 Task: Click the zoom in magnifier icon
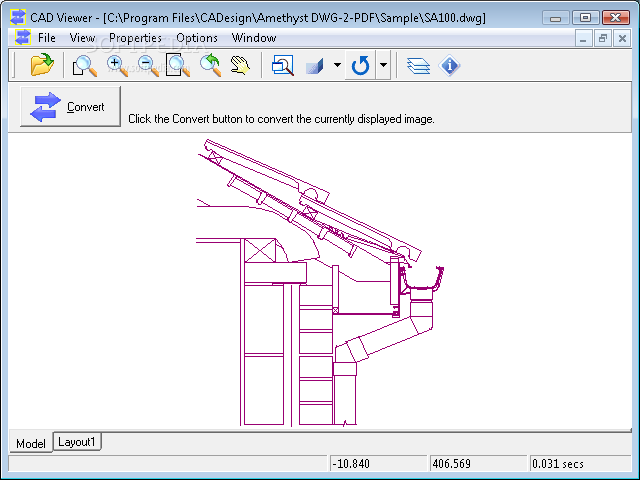click(x=117, y=65)
